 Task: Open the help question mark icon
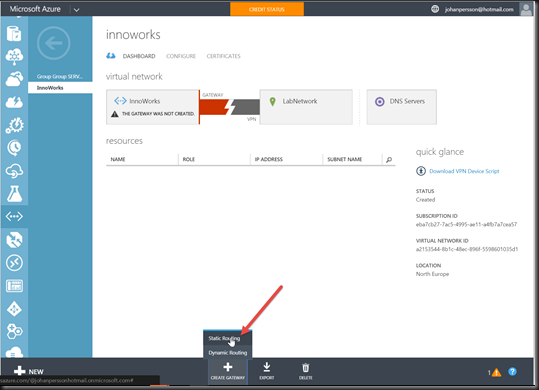coord(512,371)
